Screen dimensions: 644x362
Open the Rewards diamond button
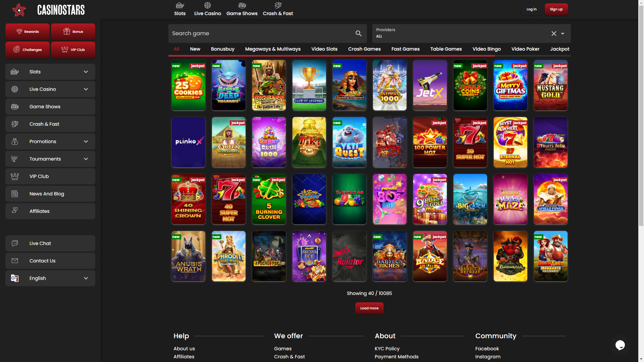28,32
